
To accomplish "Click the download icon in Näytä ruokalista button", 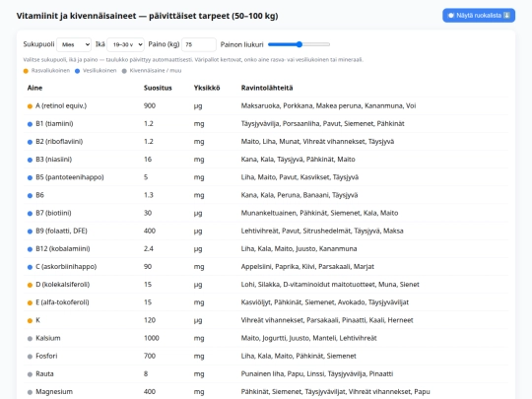I will tap(506, 15).
